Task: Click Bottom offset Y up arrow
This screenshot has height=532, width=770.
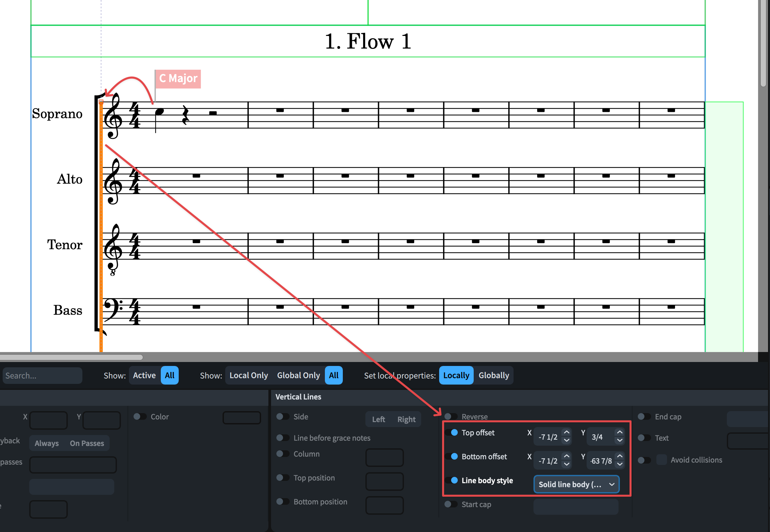Action: tap(619, 456)
